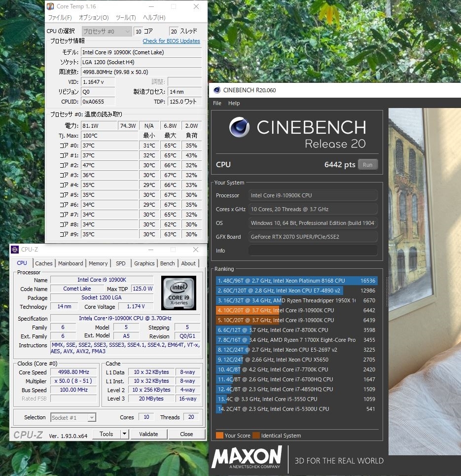Image resolution: width=461 pixels, height=476 pixels.
Task: Click the Core Temp frequency value 4998.80MHz
Action: coord(142,72)
